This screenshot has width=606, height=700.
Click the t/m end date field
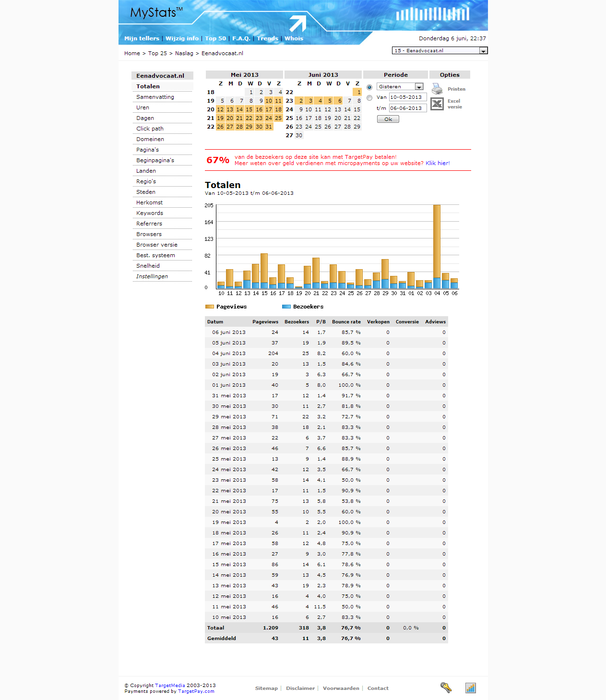tap(408, 108)
